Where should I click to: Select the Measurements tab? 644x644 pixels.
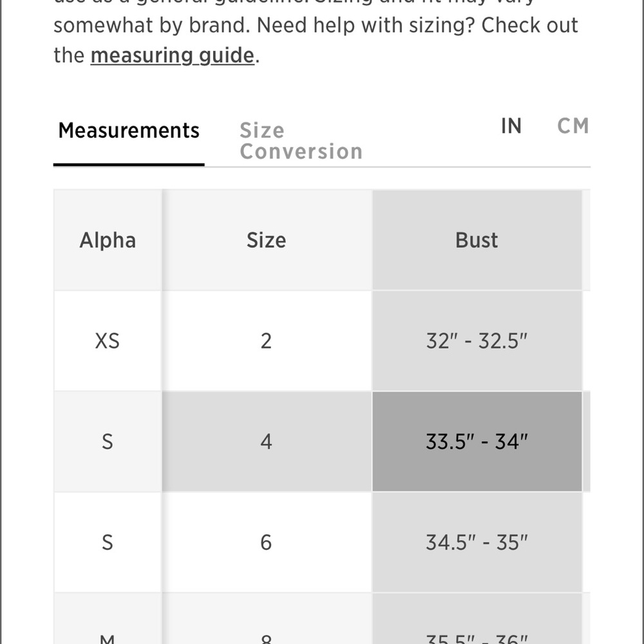(129, 131)
